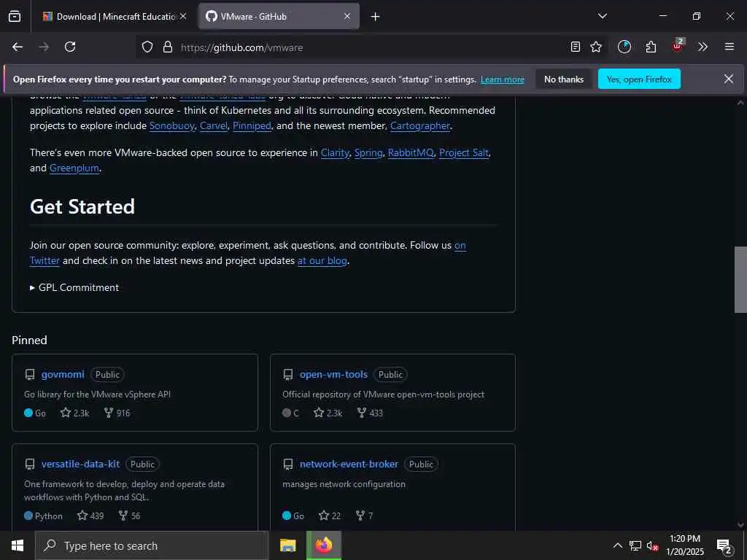Bookmark this page with star
This screenshot has width=747, height=560.
point(596,47)
